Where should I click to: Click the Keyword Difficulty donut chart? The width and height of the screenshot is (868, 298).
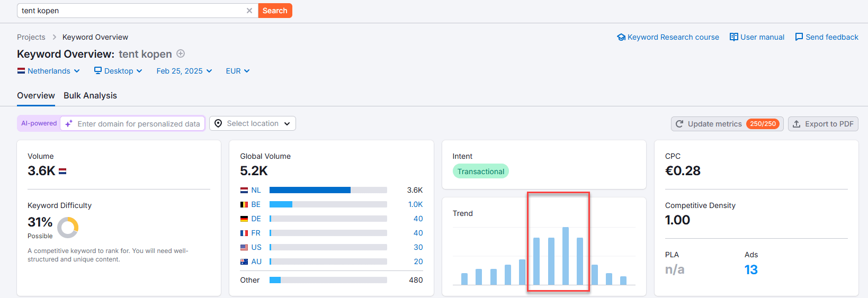pyautogui.click(x=68, y=228)
